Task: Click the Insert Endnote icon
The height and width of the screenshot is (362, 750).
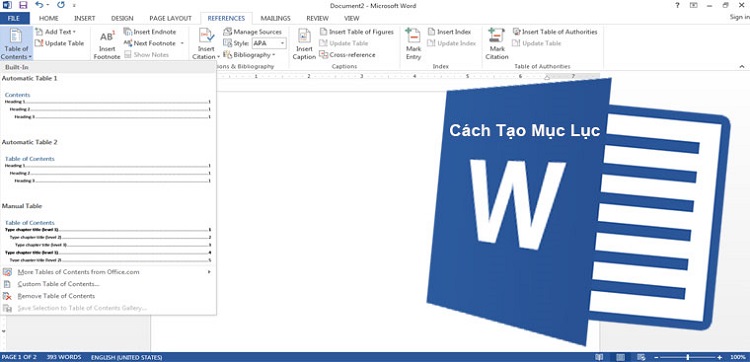Action: tap(128, 32)
